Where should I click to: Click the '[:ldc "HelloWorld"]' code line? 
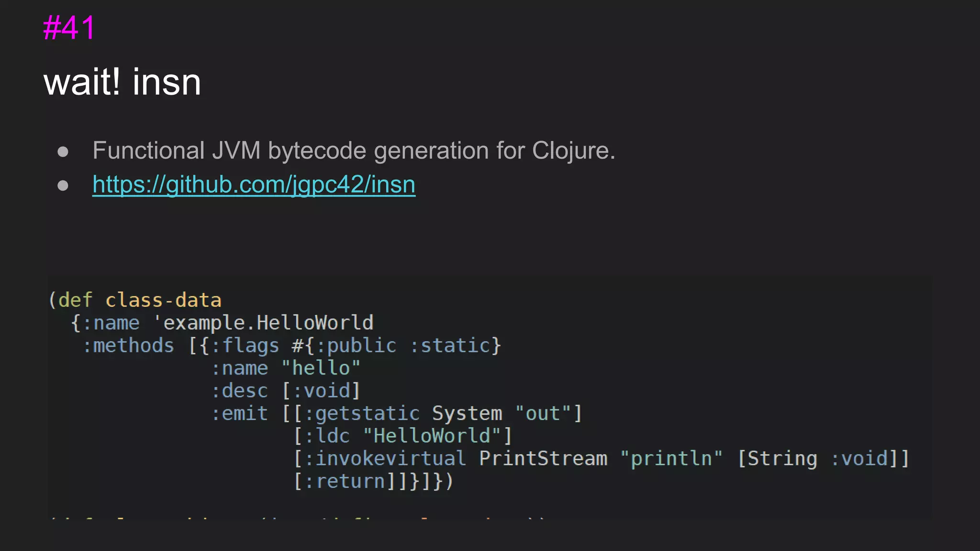(403, 436)
